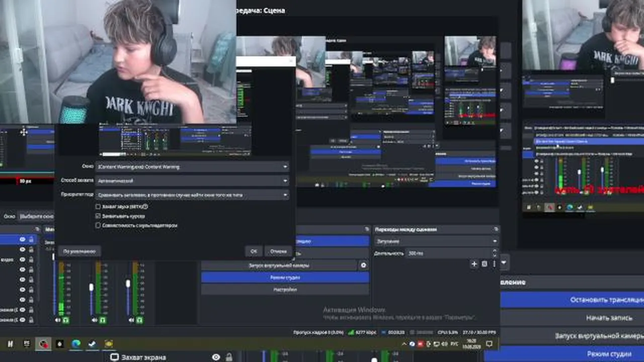Click Режим студии above the Настройки button
The image size is (644, 362).
(x=285, y=277)
